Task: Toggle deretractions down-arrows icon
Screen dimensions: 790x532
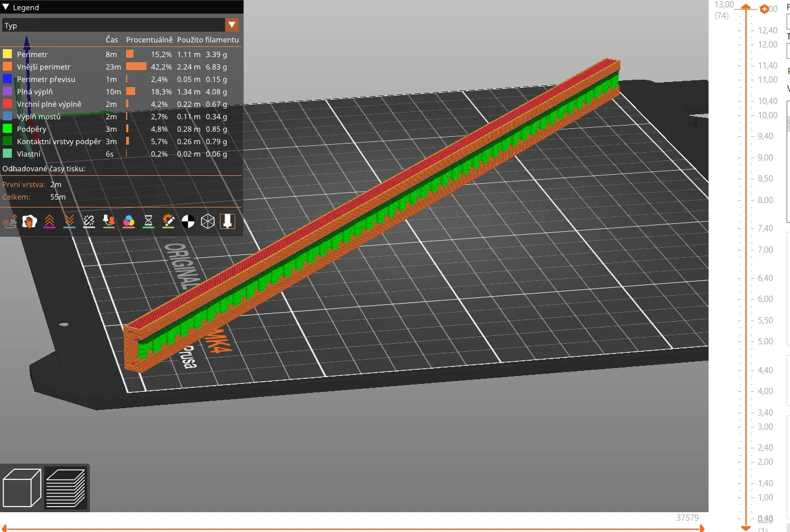Action: coord(69,222)
